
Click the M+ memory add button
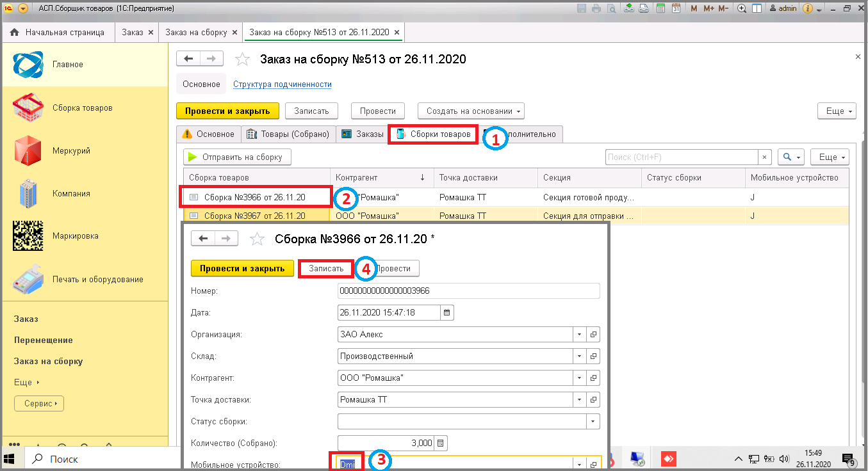pos(708,8)
